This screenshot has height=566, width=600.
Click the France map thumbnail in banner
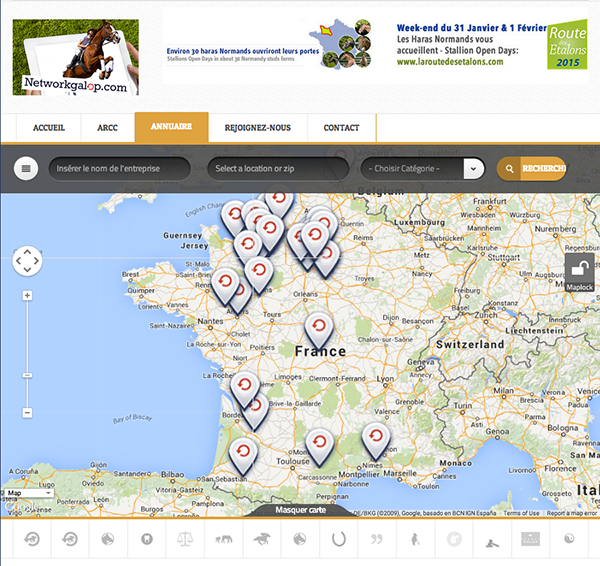tap(340, 44)
